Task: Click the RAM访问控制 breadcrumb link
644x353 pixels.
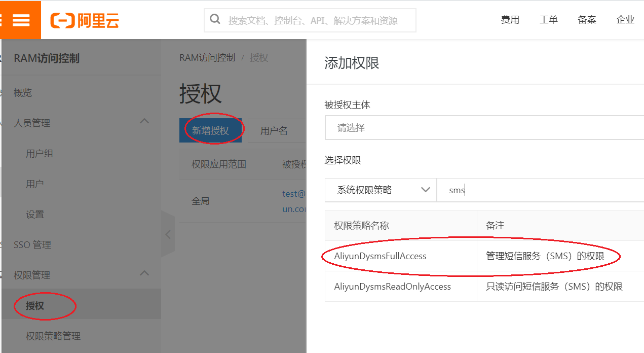Action: [x=207, y=58]
